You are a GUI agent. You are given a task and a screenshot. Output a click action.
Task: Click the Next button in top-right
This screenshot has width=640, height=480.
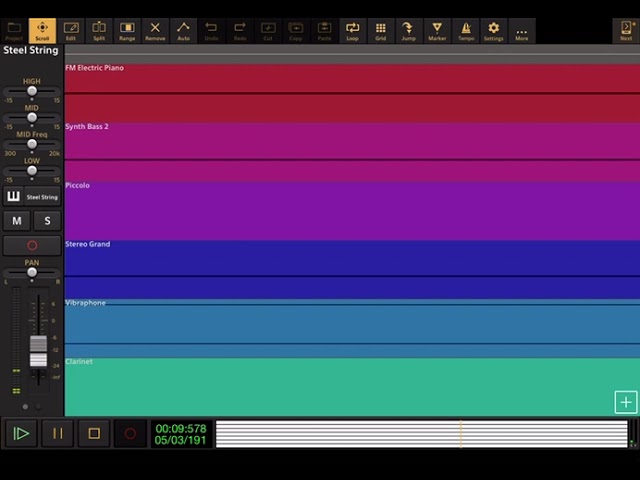(x=626, y=31)
